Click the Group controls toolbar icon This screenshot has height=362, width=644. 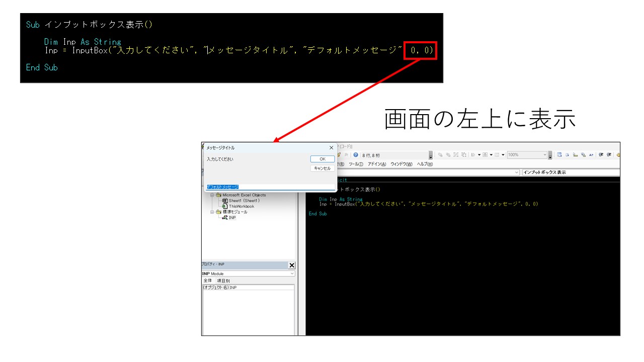pos(455,155)
